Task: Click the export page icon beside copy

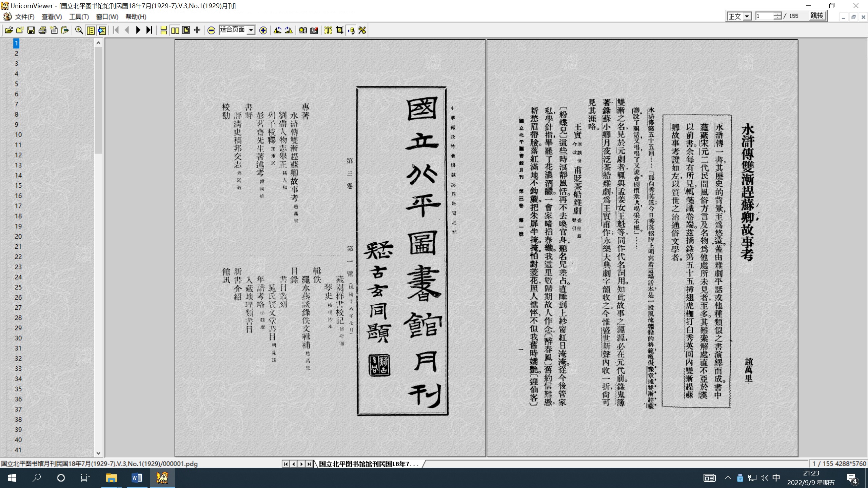Action: [64, 30]
